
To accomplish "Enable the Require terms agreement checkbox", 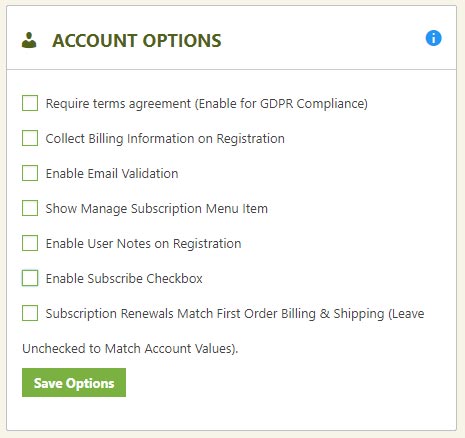I will click(x=30, y=103).
